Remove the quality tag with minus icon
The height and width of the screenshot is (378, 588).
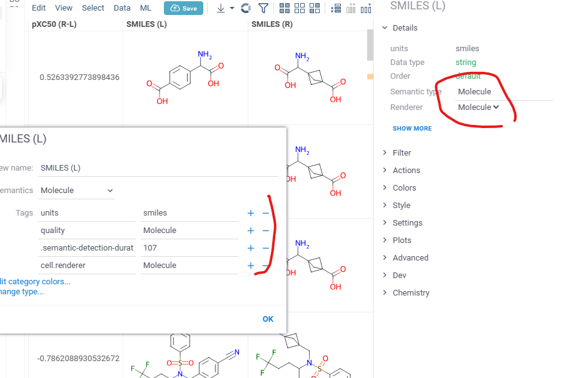(x=265, y=231)
